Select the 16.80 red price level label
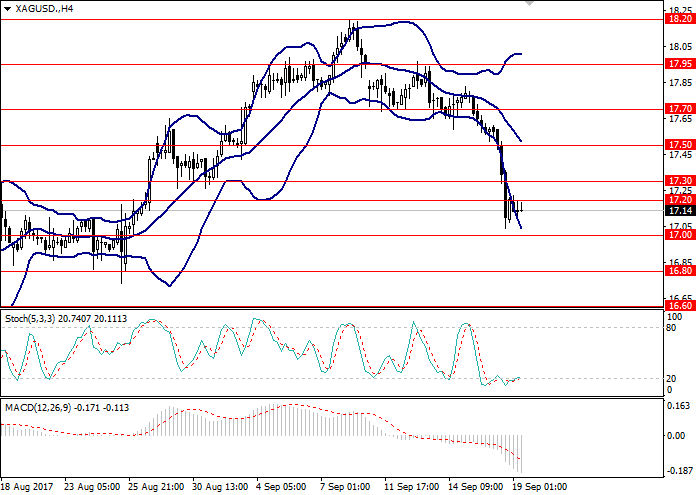The height and width of the screenshot is (495, 700). [681, 270]
